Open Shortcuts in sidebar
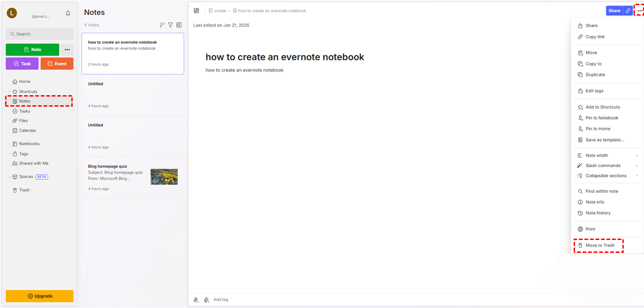 [x=28, y=91]
